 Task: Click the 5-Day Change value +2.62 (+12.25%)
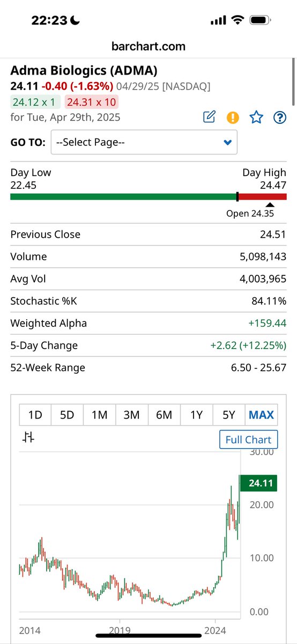coord(248,345)
